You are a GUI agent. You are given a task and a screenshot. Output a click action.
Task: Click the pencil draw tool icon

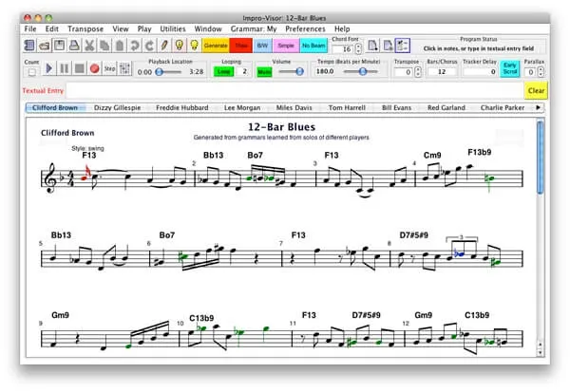[163, 45]
